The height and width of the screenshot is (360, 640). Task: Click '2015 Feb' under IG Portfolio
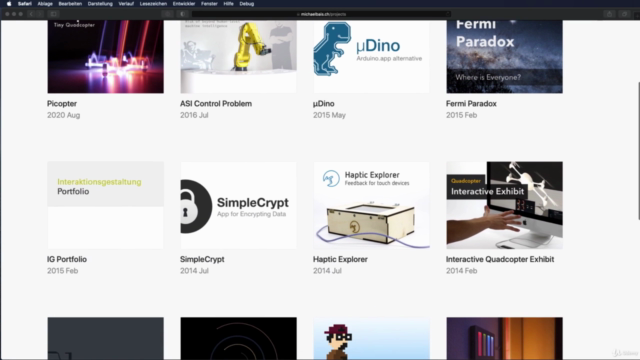62,271
